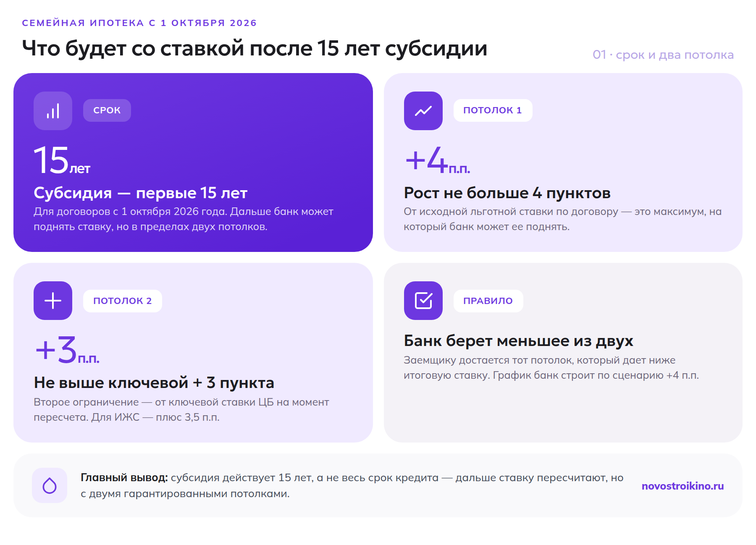Click the text 'График банк строит по сценарию +4 п.п.'

(596, 375)
